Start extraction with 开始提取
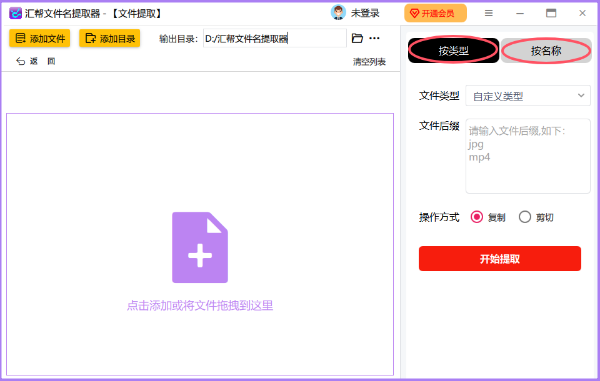This screenshot has height=381, width=600. pos(500,259)
